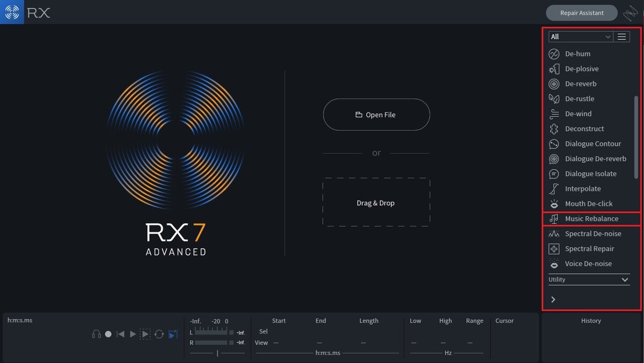
Task: Click the View End value field
Action: point(320,343)
